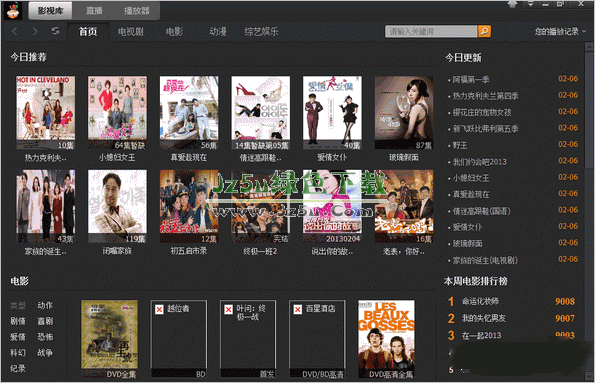Select the 综艺娱乐 navigation tab
This screenshot has width=595, height=383.
pos(261,32)
